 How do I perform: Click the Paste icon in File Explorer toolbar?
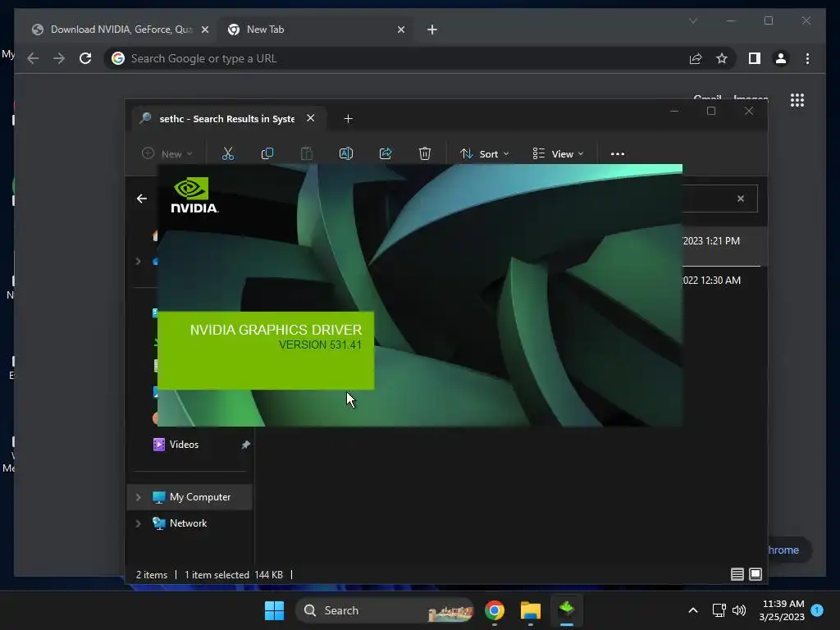(307, 153)
